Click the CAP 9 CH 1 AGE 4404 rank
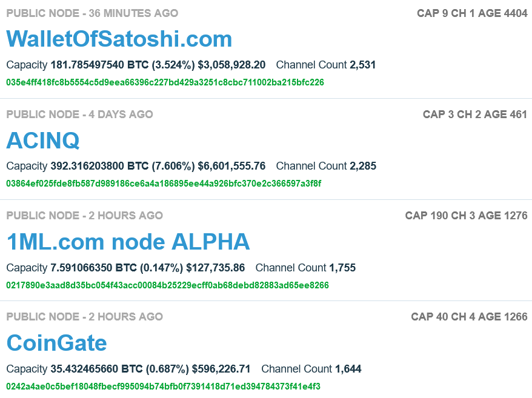The height and width of the screenshot is (398, 532). [472, 13]
